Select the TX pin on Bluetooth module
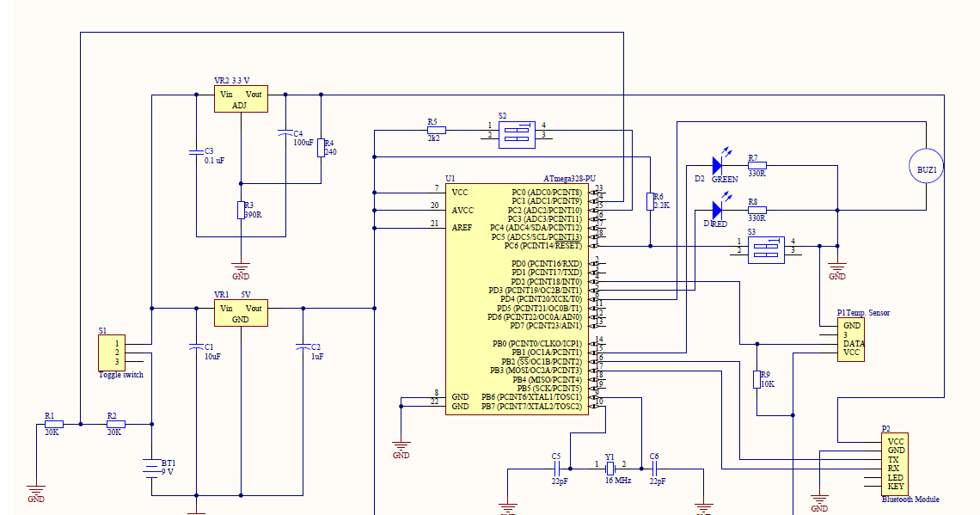 pos(893,459)
